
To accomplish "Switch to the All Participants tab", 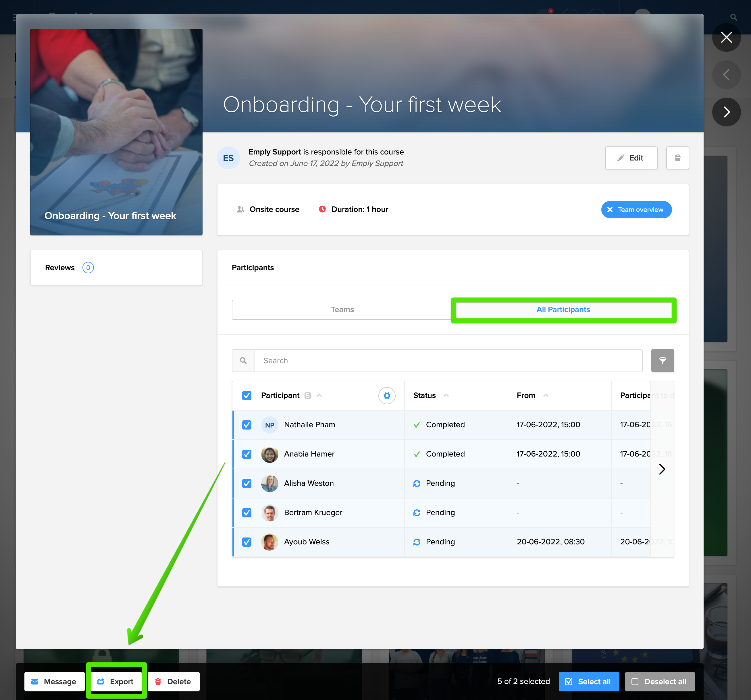I will (x=563, y=310).
